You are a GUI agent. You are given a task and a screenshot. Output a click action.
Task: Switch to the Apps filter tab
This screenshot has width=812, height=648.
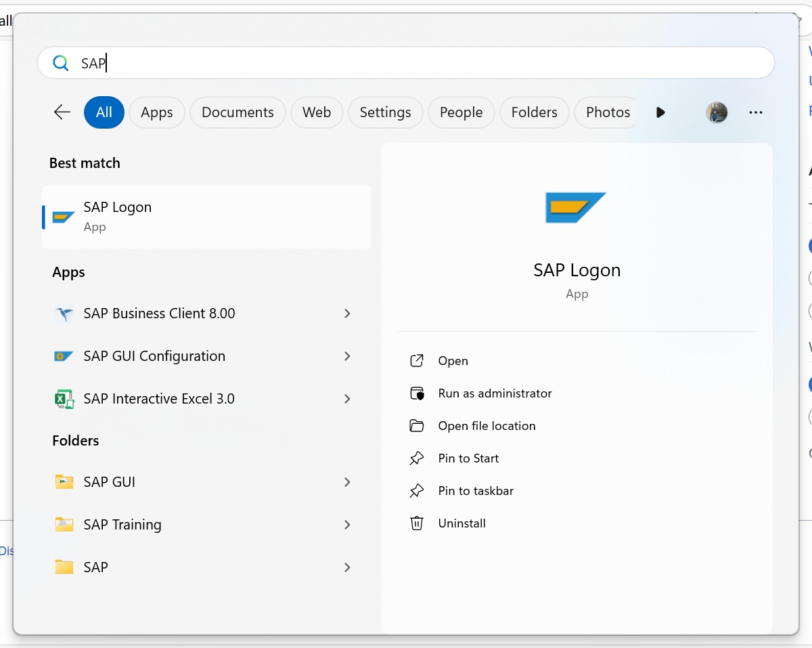157,112
